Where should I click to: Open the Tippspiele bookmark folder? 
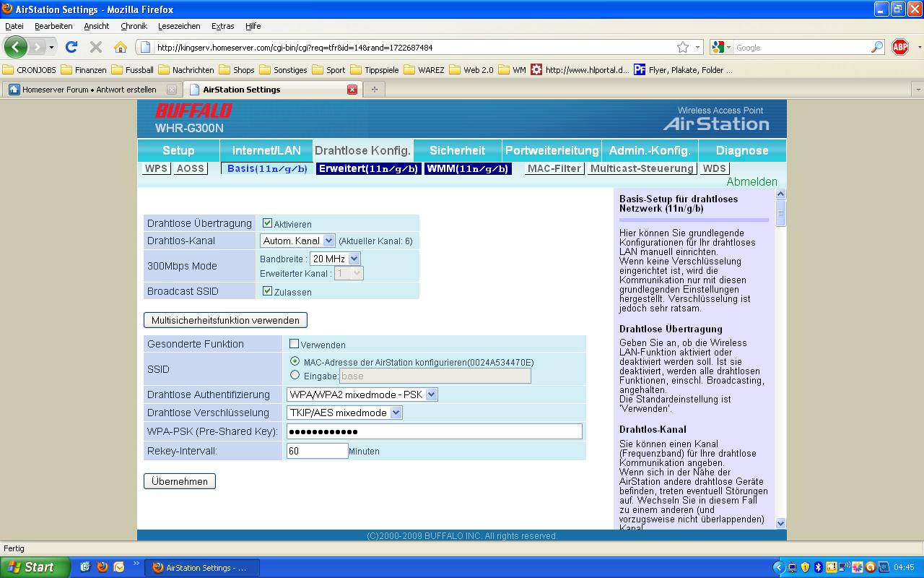coord(375,70)
